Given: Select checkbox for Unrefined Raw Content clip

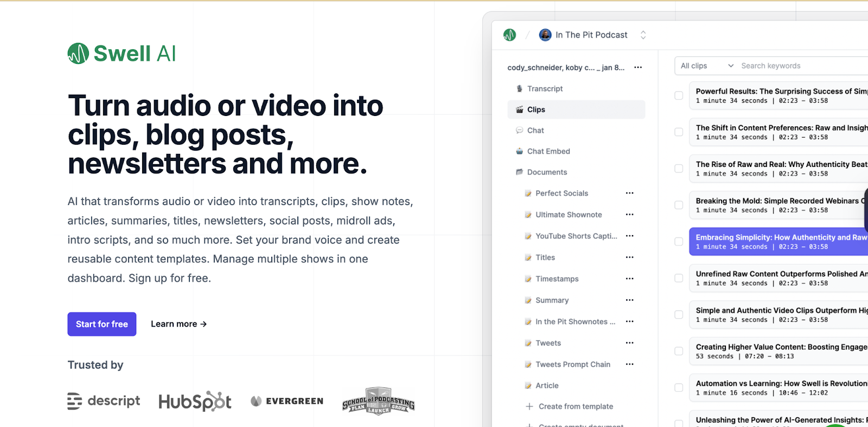Looking at the screenshot, I should click(x=679, y=278).
